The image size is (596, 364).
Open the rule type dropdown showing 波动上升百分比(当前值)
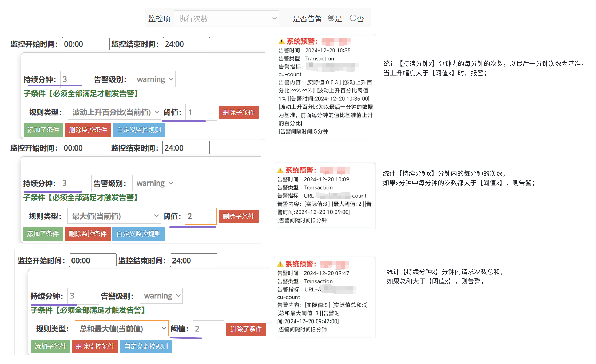[114, 112]
